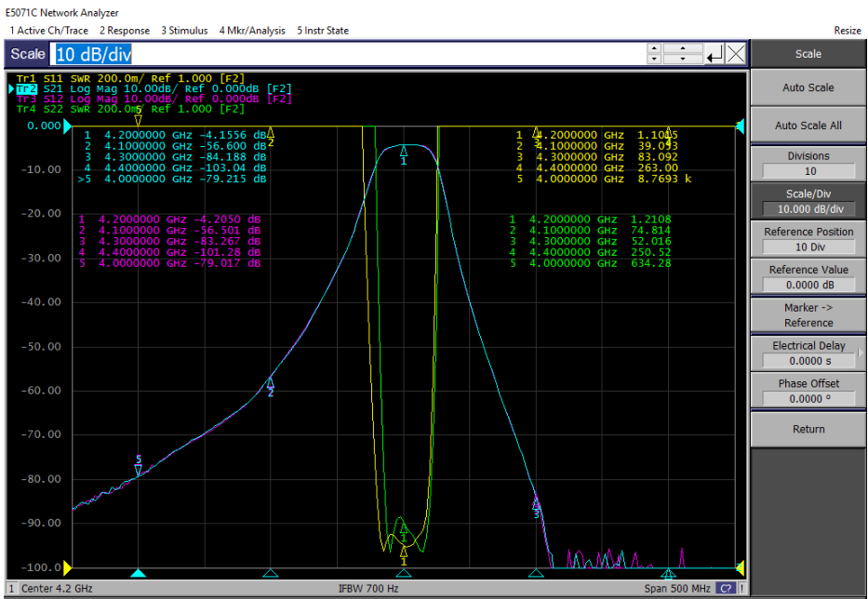The image size is (868, 599).
Task: Click the small step-up arrow in Scale bar
Action: click(654, 48)
